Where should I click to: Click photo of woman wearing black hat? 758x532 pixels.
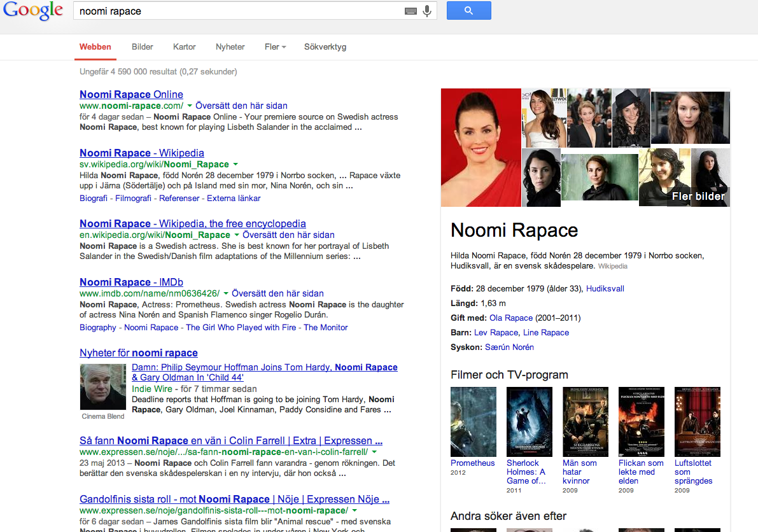coord(631,118)
